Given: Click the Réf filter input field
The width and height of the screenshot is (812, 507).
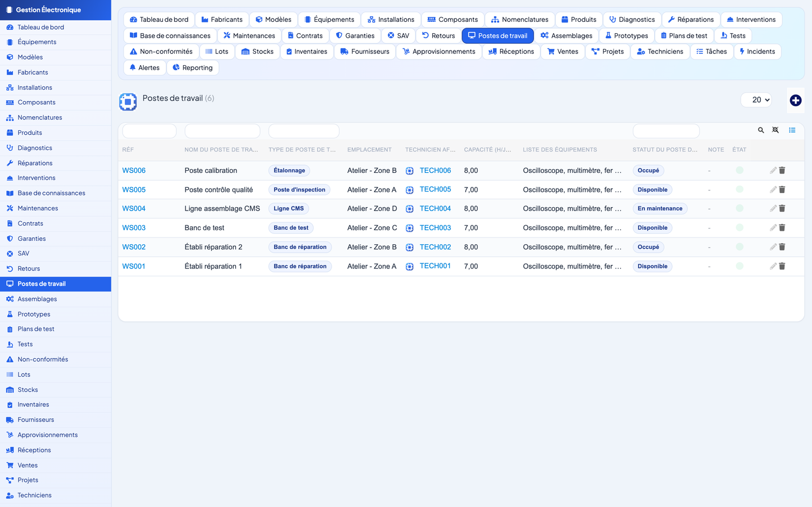Looking at the screenshot, I should (149, 131).
